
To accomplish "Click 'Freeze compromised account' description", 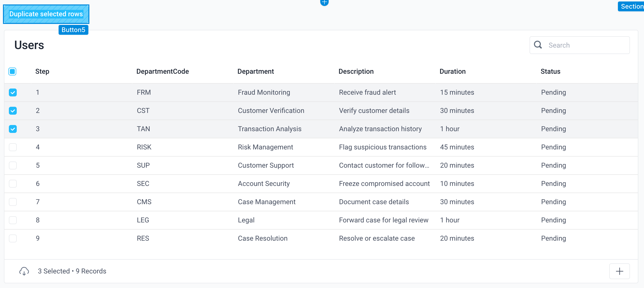I will click(384, 184).
